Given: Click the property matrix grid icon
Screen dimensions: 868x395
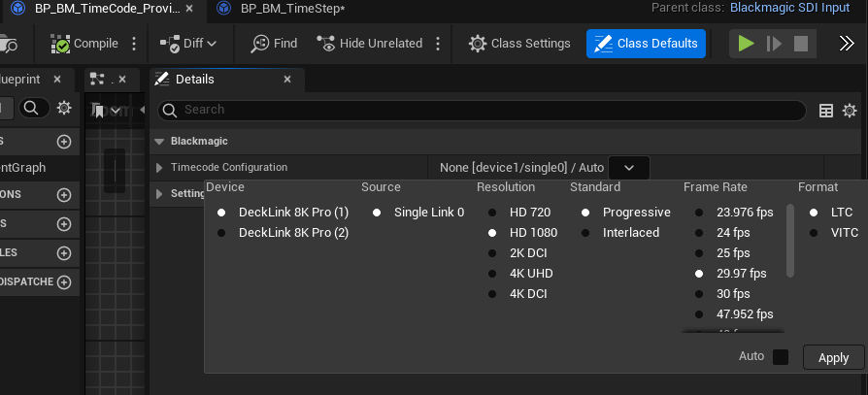Looking at the screenshot, I should (826, 111).
